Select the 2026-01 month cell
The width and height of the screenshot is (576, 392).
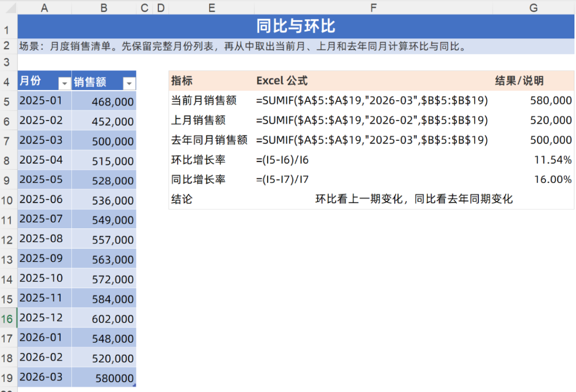click(x=44, y=338)
